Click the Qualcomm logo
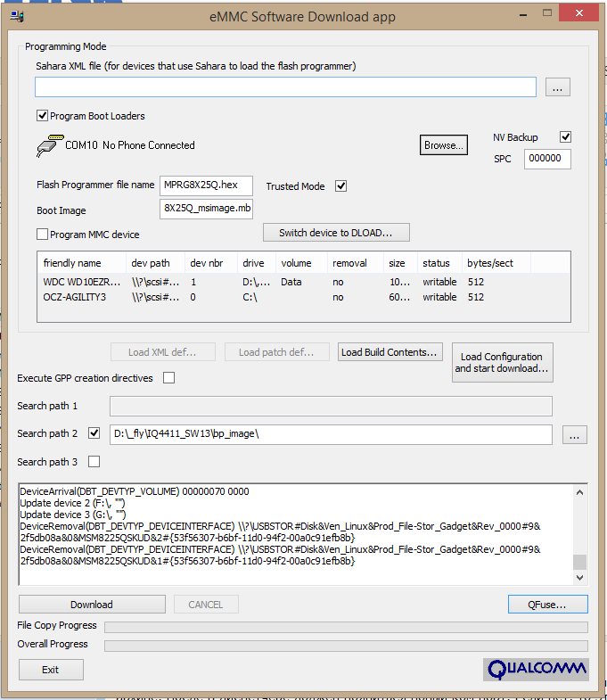The image size is (607, 700). pyautogui.click(x=536, y=669)
